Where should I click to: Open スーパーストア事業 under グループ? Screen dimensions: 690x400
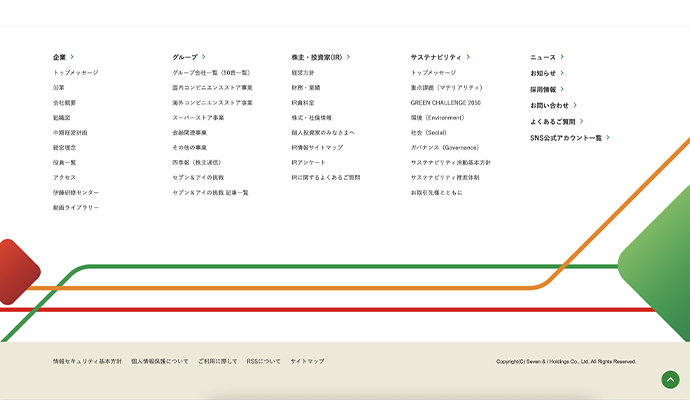tap(198, 117)
